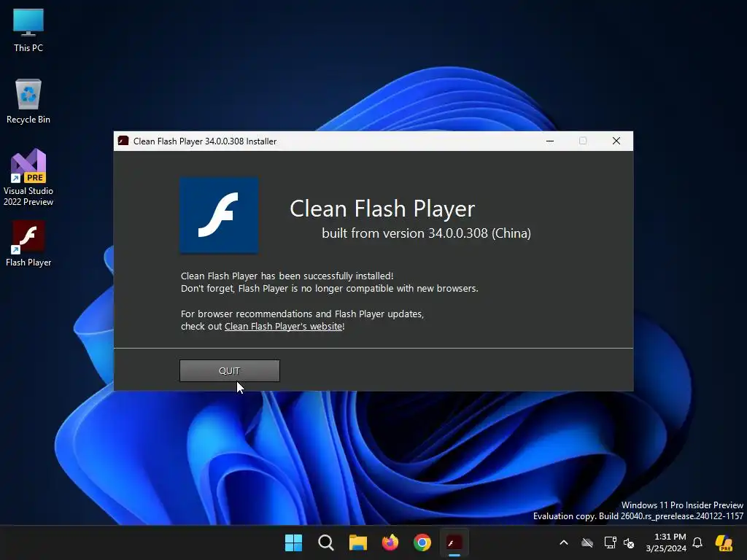Close the Clean Flash Player installer window
The image size is (747, 560).
pos(616,141)
